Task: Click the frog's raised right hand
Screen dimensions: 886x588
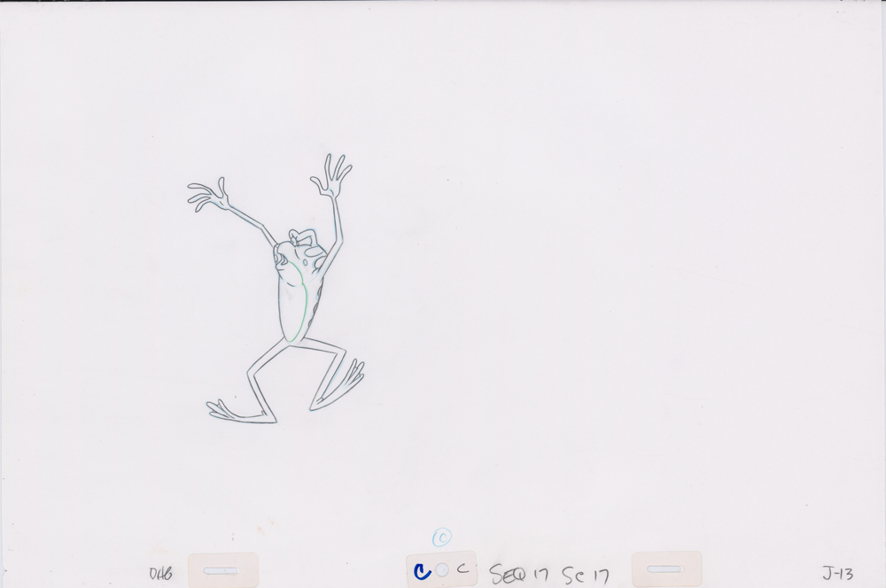Action: tap(331, 177)
